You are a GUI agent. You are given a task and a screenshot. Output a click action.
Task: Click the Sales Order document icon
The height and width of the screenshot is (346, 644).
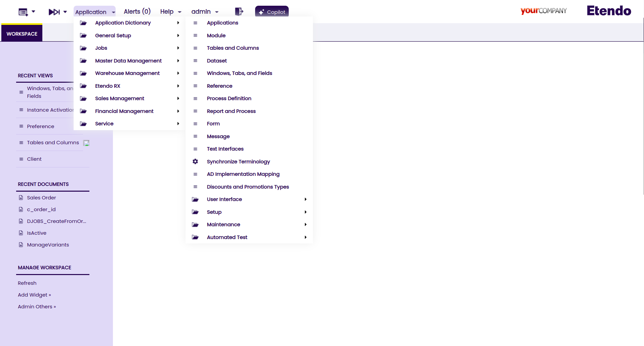pyautogui.click(x=21, y=198)
